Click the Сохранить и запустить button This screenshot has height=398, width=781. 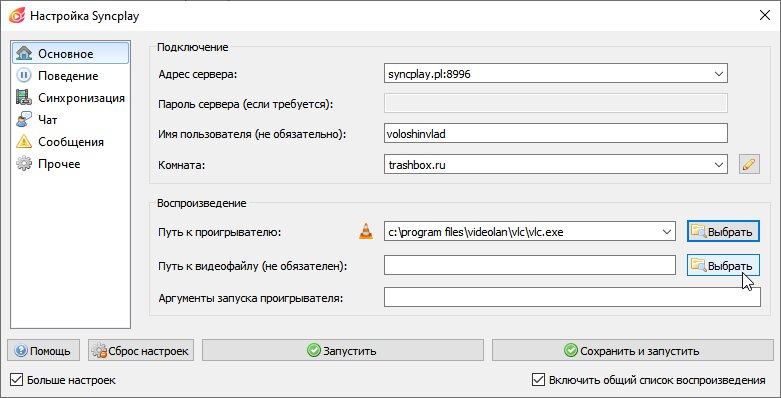(633, 351)
